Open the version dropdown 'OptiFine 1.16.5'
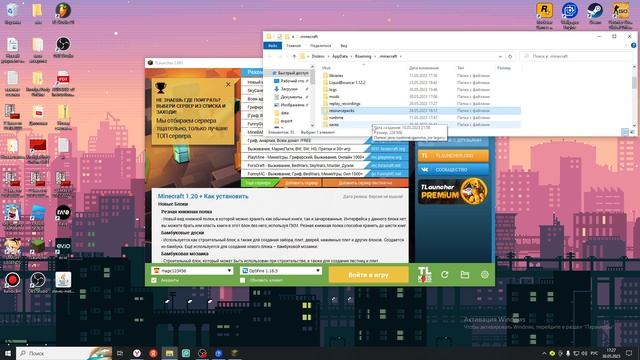Screen dimensions: 640x360 (281, 271)
